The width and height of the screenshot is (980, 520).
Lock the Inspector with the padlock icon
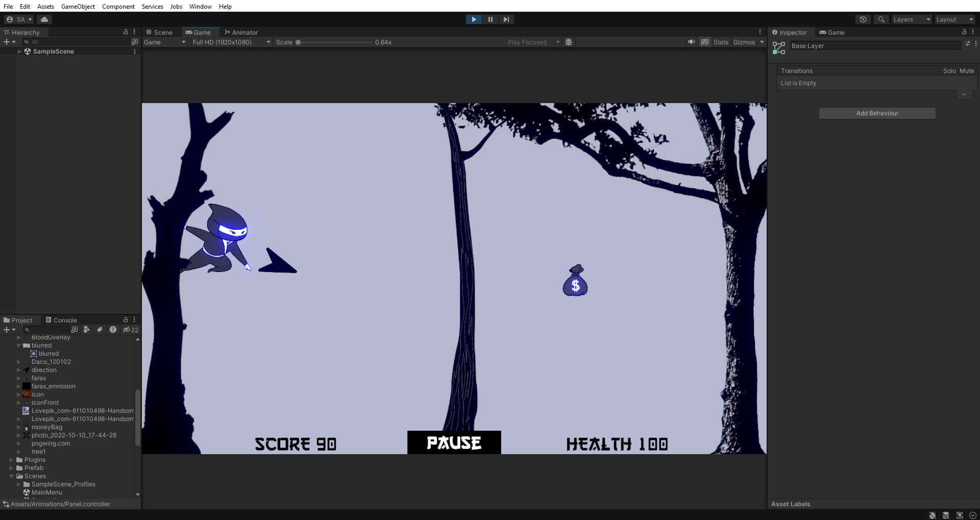coord(964,32)
